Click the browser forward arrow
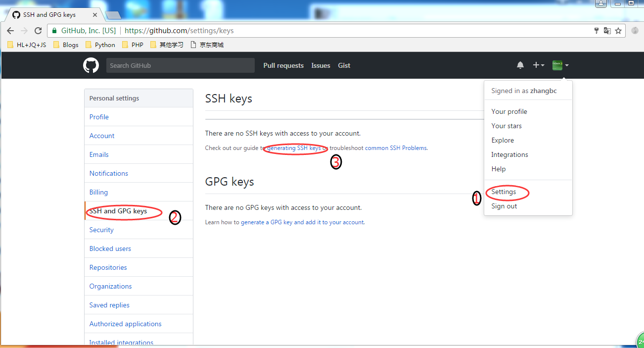The height and width of the screenshot is (348, 644). pyautogui.click(x=24, y=31)
